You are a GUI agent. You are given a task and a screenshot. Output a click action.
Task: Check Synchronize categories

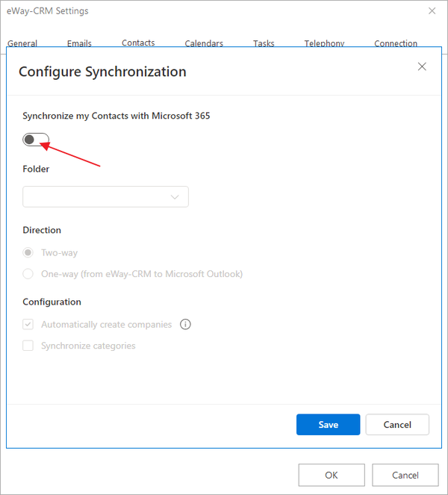tap(28, 346)
